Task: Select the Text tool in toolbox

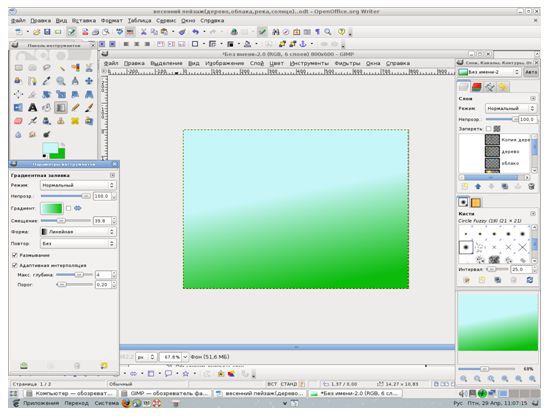Action: (33, 108)
